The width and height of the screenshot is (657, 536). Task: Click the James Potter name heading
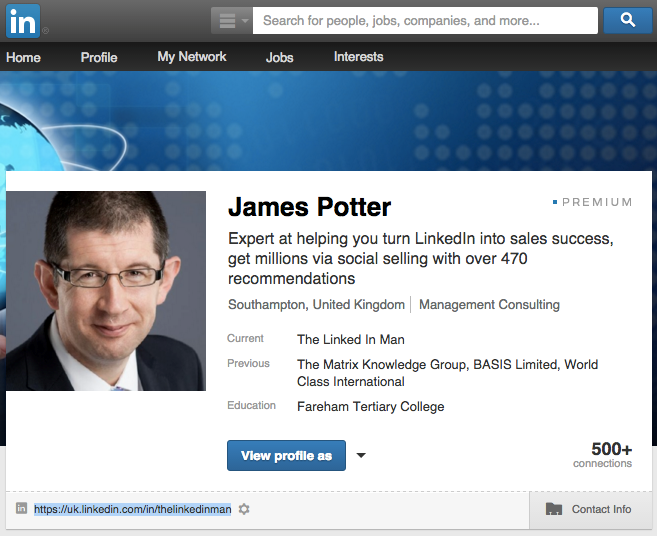point(309,207)
